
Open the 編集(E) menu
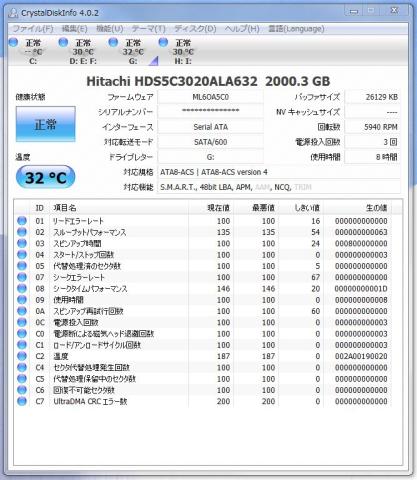point(75,29)
